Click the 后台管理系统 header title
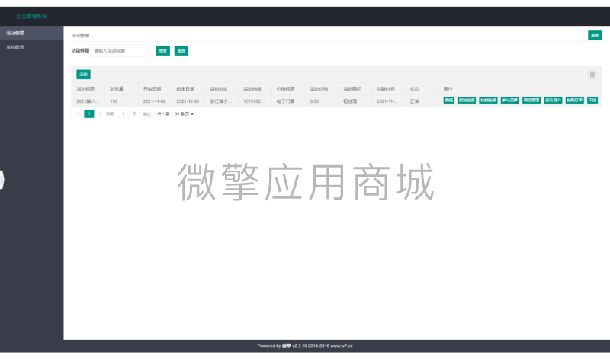This screenshot has height=364, width=610. pyautogui.click(x=31, y=16)
